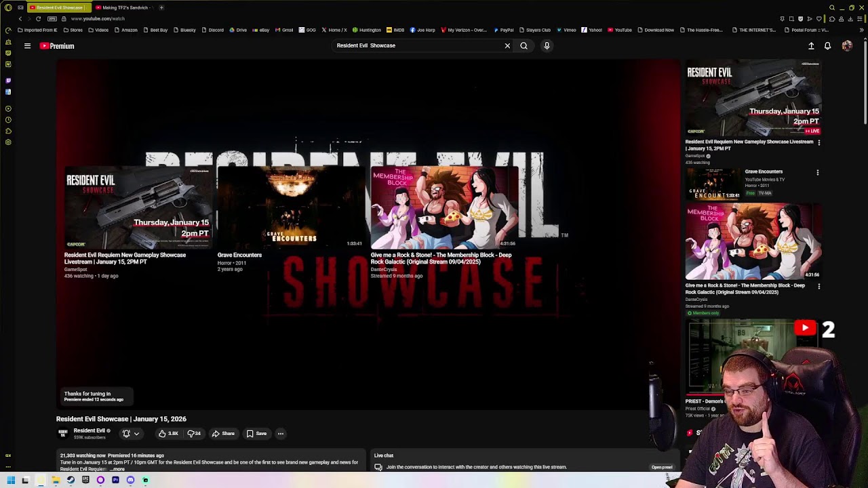Start voice search with the microphone icon

(x=547, y=45)
